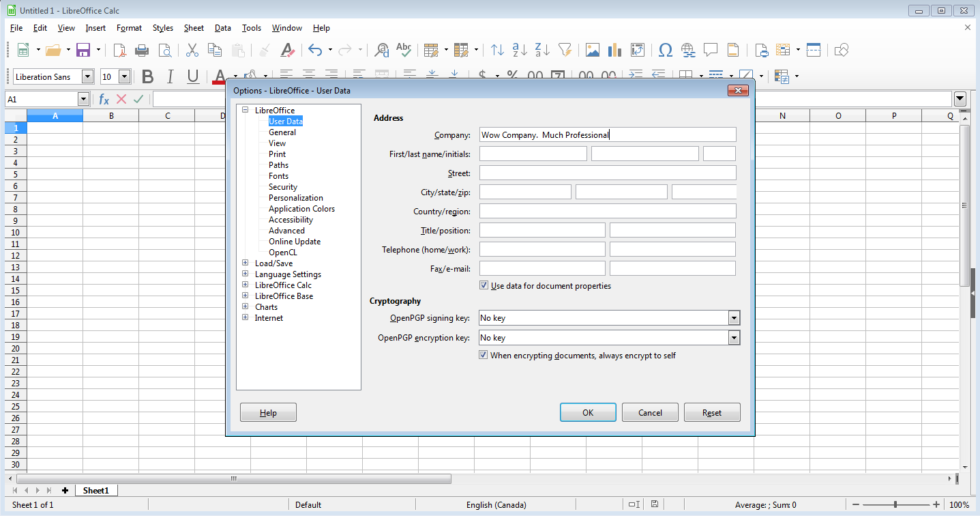Open OpenPGP encryption key dropdown
Image resolution: width=980 pixels, height=516 pixels.
coord(734,338)
